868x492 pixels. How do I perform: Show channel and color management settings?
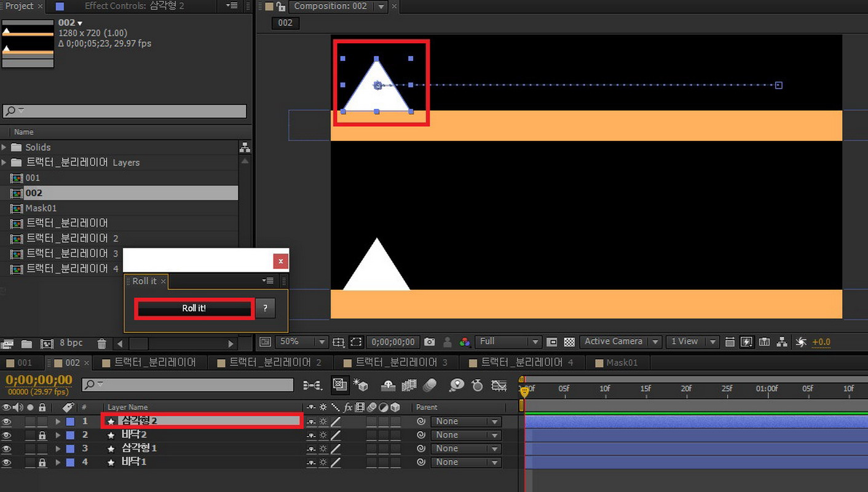(x=465, y=342)
